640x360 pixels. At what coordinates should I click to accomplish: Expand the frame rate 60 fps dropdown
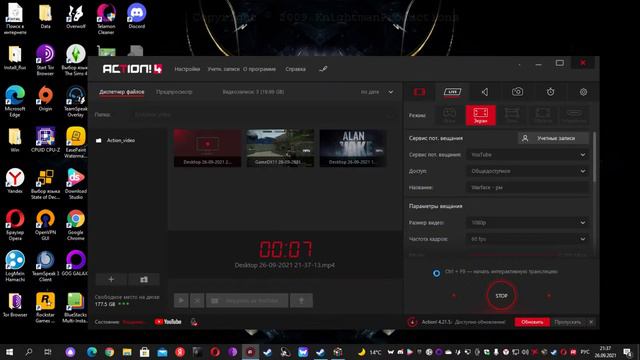coord(527,239)
